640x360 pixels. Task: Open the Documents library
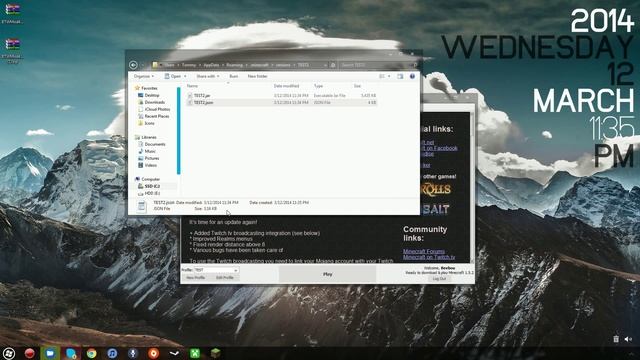pyautogui.click(x=155, y=144)
